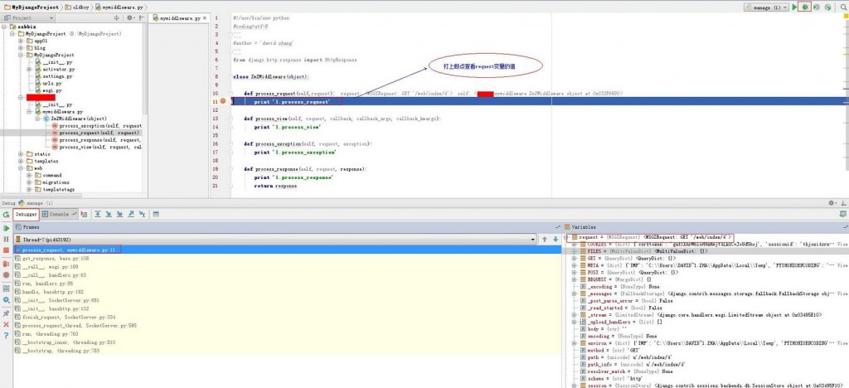
Task: Click MyDjangoProject in the breadcrumb bar
Action: [32, 7]
